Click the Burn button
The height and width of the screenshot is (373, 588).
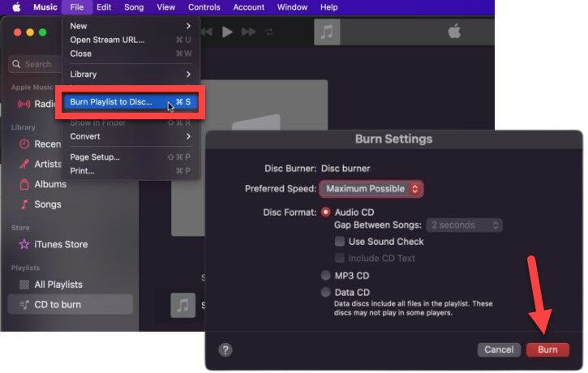coord(547,349)
